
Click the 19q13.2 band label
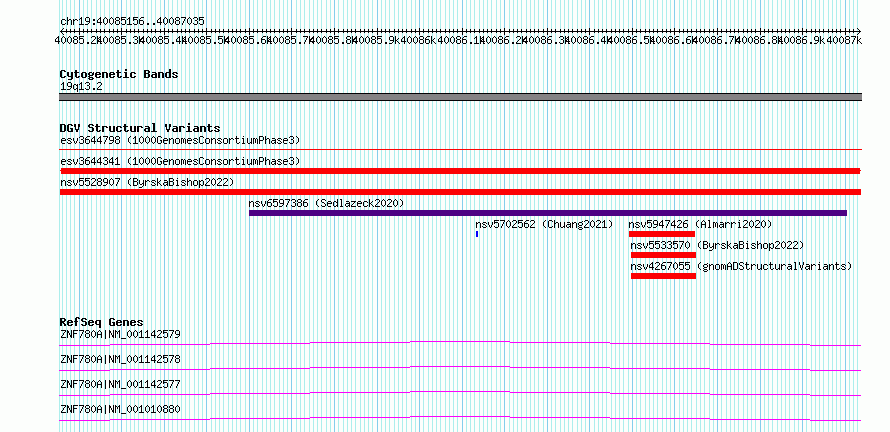81,87
